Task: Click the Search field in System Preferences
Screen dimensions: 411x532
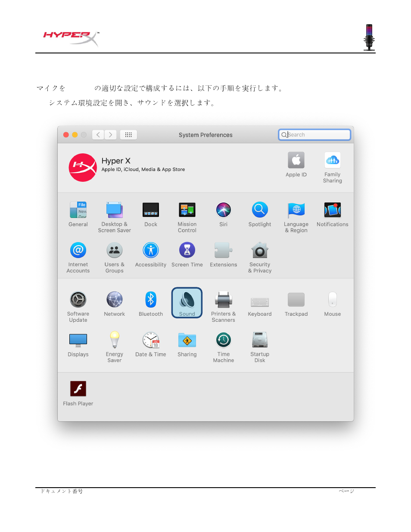Action: pyautogui.click(x=314, y=135)
